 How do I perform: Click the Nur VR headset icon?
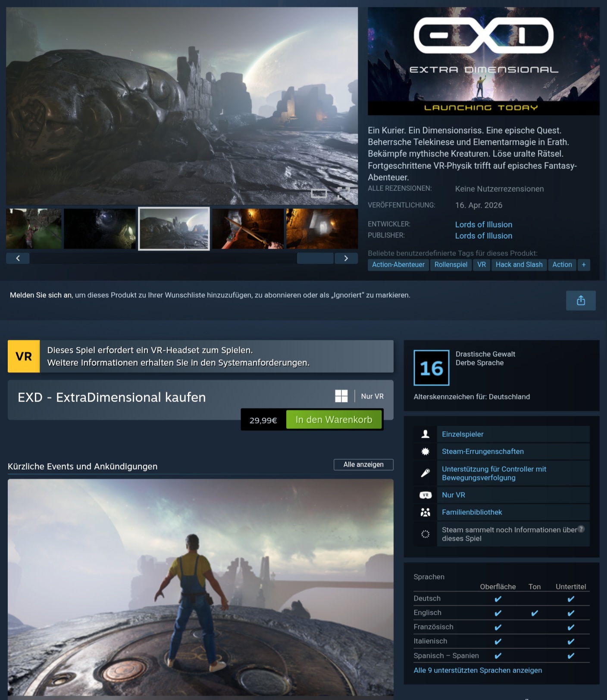[426, 495]
